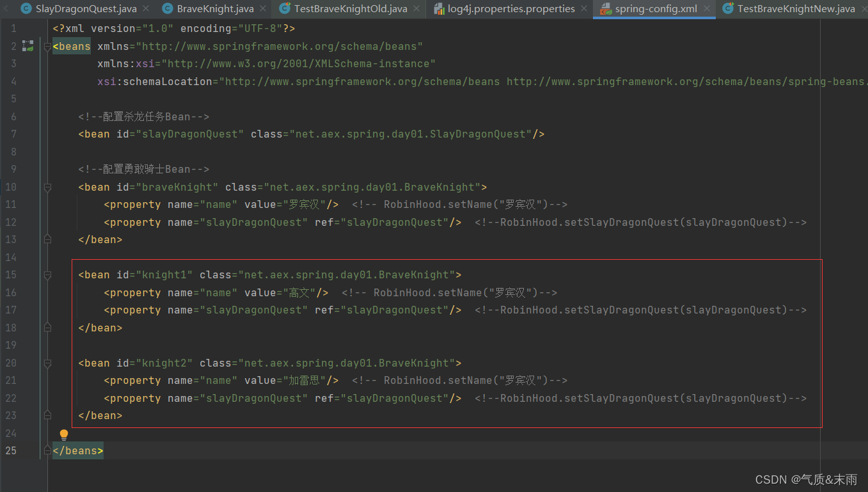Click the BraveKnight.java class icon
This screenshot has width=868, height=492.
(167, 9)
